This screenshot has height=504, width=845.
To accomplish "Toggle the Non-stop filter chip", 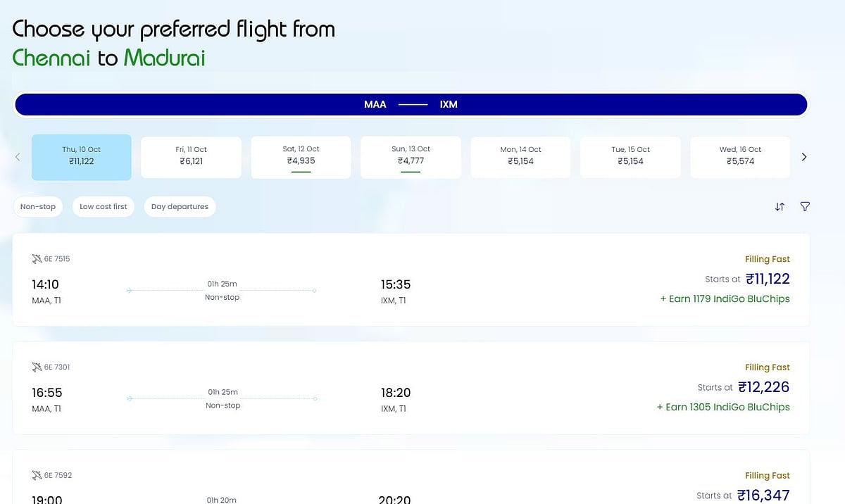I will (38, 207).
